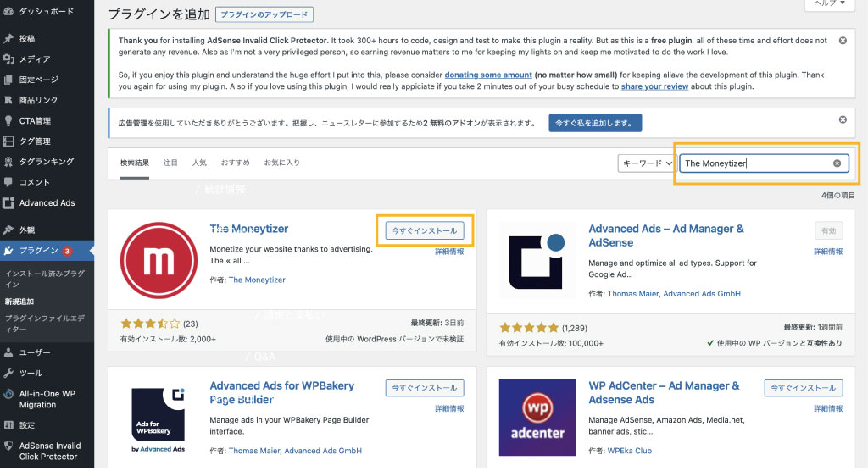Open the ダッシュボード dashboard icon
The image size is (868, 471).
tap(8, 11)
